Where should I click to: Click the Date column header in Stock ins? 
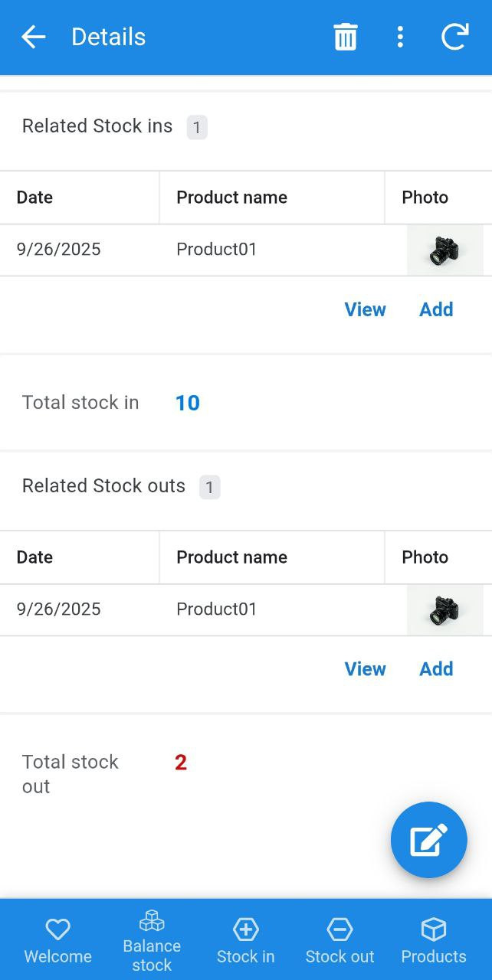point(35,198)
